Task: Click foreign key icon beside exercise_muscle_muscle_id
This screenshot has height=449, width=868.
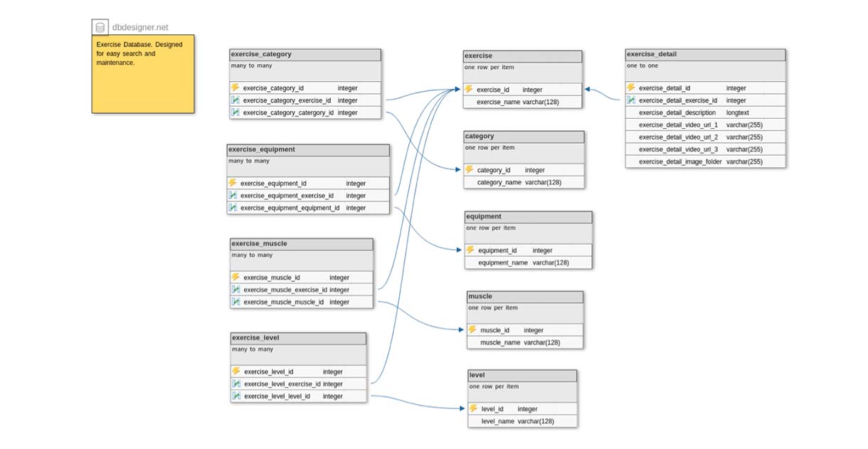Action: [235, 302]
